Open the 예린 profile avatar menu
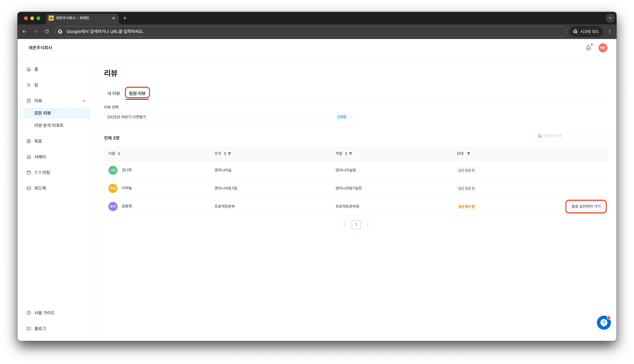The height and width of the screenshot is (364, 634). click(603, 48)
